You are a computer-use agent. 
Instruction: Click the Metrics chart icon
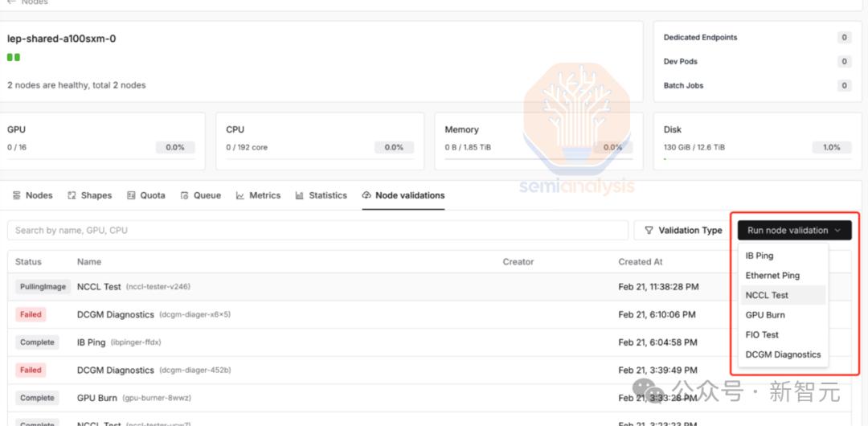[x=240, y=195]
